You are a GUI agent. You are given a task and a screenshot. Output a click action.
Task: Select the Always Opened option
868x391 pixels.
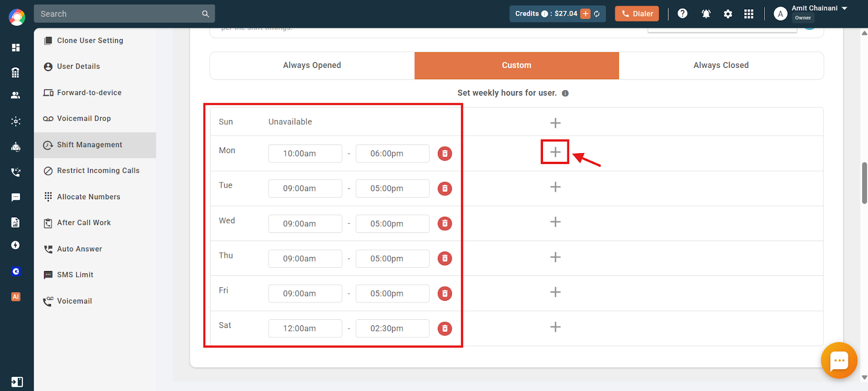click(312, 65)
